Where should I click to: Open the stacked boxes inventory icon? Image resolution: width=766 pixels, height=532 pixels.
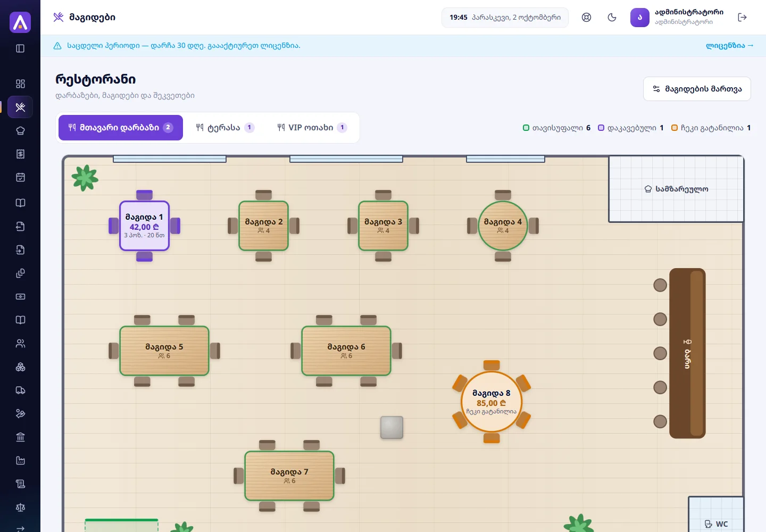(20, 367)
